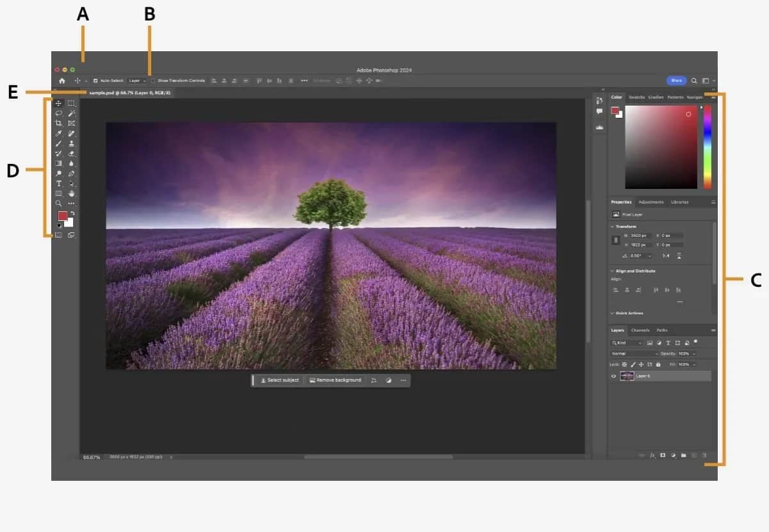Image resolution: width=769 pixels, height=532 pixels.
Task: Select the Clone Stamp tool
Action: pyautogui.click(x=72, y=143)
